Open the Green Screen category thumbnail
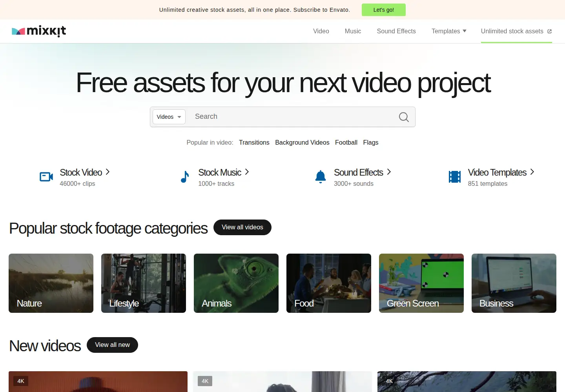Viewport: 565px width, 392px height. coord(421,283)
